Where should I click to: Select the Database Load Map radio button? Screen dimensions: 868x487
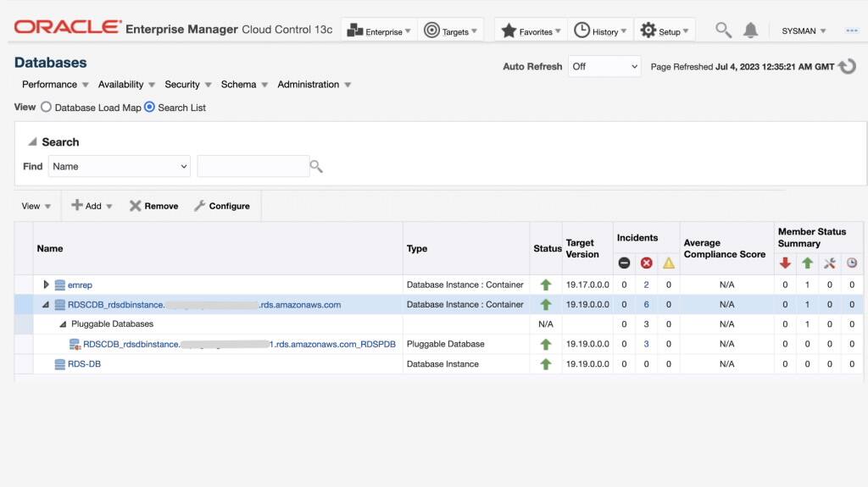click(x=47, y=108)
